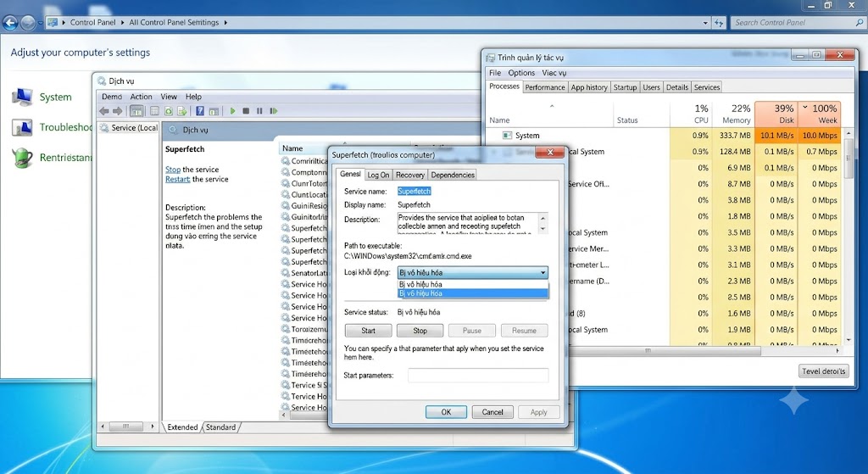Open the View menu in Services window
The width and height of the screenshot is (868, 474).
[x=169, y=97]
